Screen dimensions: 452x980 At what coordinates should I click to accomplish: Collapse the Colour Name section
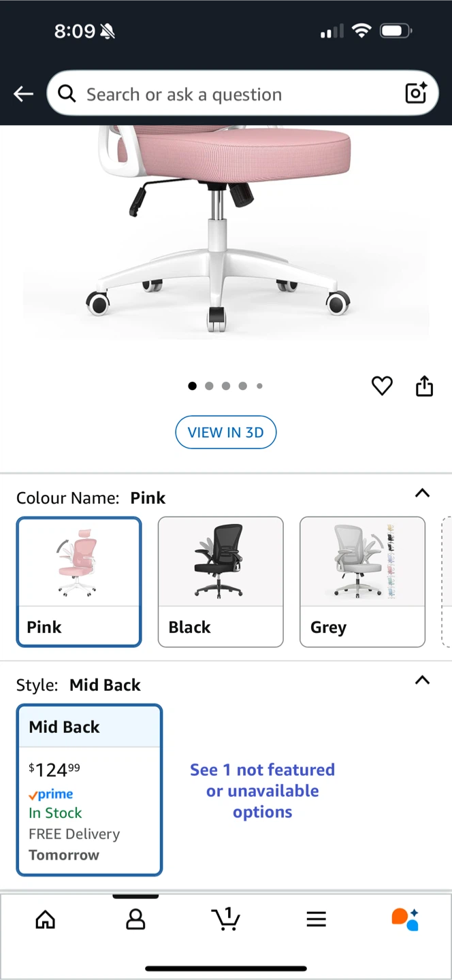422,493
